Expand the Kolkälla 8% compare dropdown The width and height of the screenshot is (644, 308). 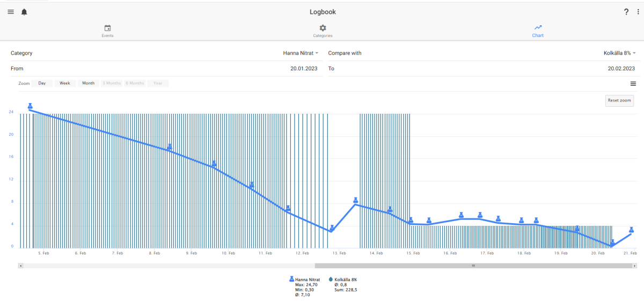click(x=619, y=53)
